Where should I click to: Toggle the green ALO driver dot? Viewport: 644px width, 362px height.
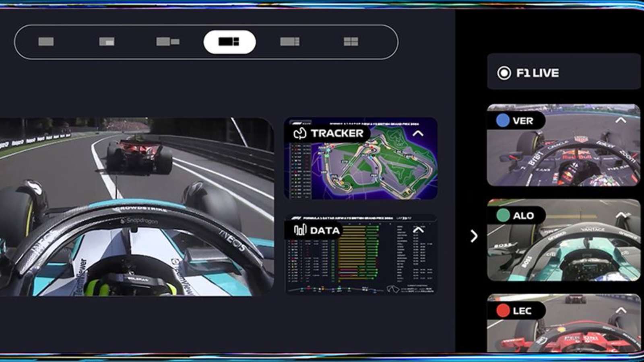pyautogui.click(x=503, y=216)
